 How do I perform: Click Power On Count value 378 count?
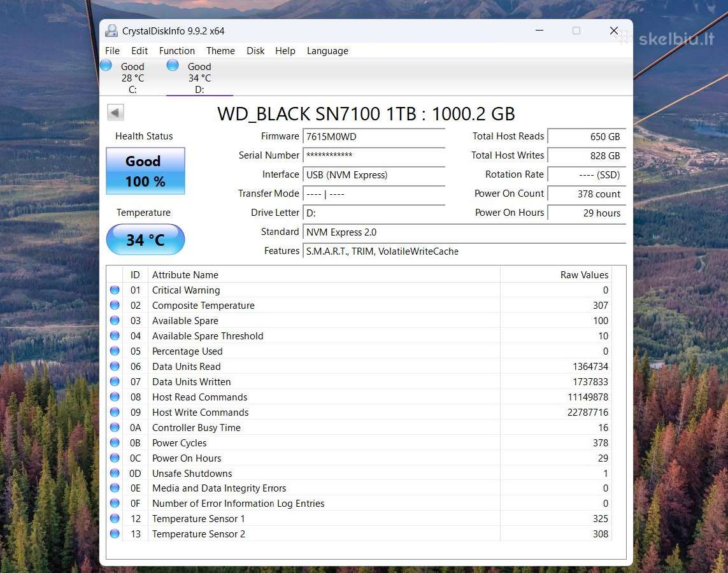[x=587, y=194]
